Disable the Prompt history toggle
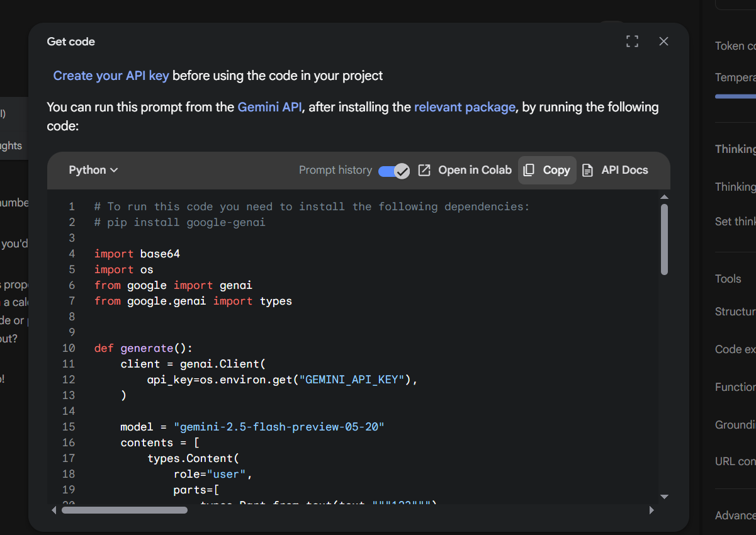This screenshot has width=756, height=535. coord(393,170)
